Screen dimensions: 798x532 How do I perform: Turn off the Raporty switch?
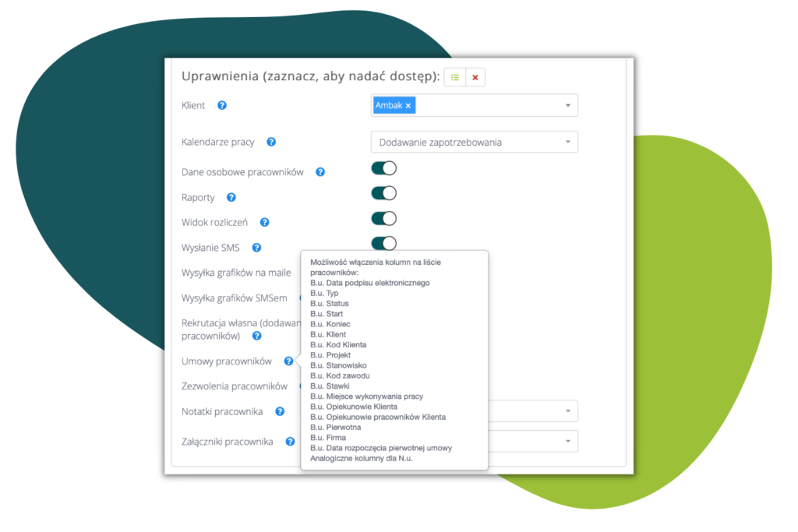click(x=383, y=193)
